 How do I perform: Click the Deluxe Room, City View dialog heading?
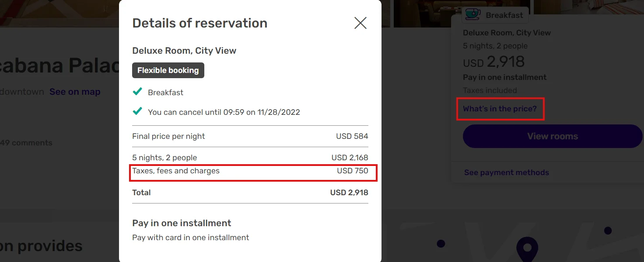(x=184, y=51)
